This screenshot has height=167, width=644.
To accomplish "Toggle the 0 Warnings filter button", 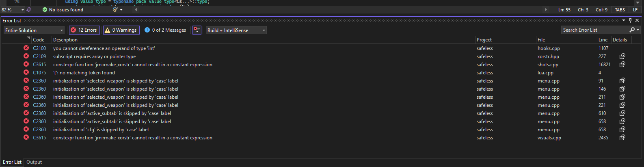I will coord(121,30).
